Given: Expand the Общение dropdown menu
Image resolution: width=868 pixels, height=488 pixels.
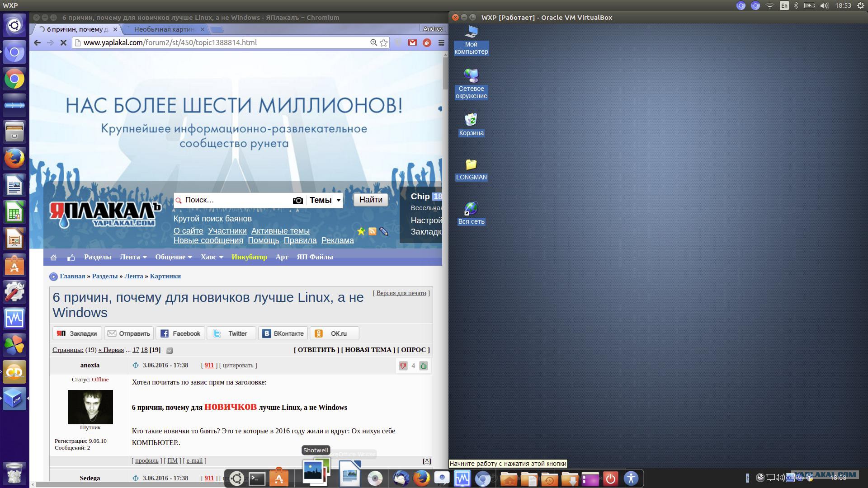Looking at the screenshot, I should 174,257.
